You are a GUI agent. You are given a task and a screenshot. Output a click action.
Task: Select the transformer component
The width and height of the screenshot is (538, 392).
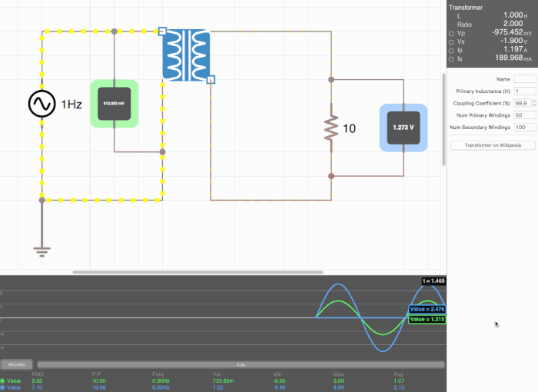pyautogui.click(x=185, y=55)
